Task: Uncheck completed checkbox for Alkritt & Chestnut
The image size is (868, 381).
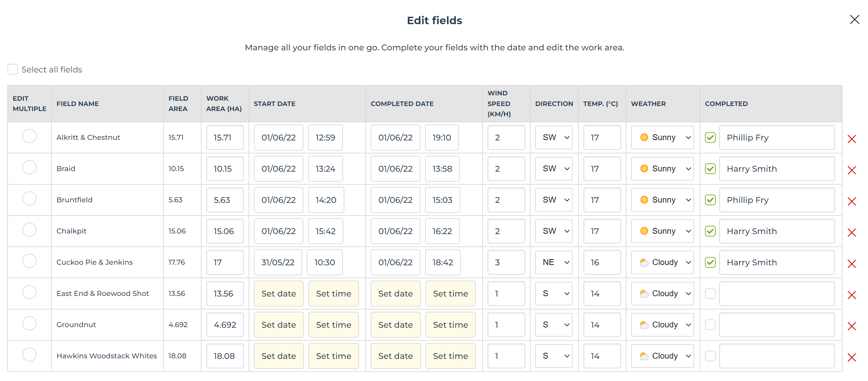Action: [x=710, y=138]
